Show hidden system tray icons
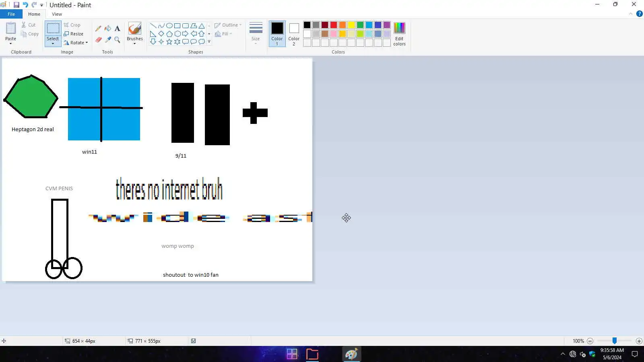Image resolution: width=644 pixels, height=362 pixels. (x=563, y=354)
